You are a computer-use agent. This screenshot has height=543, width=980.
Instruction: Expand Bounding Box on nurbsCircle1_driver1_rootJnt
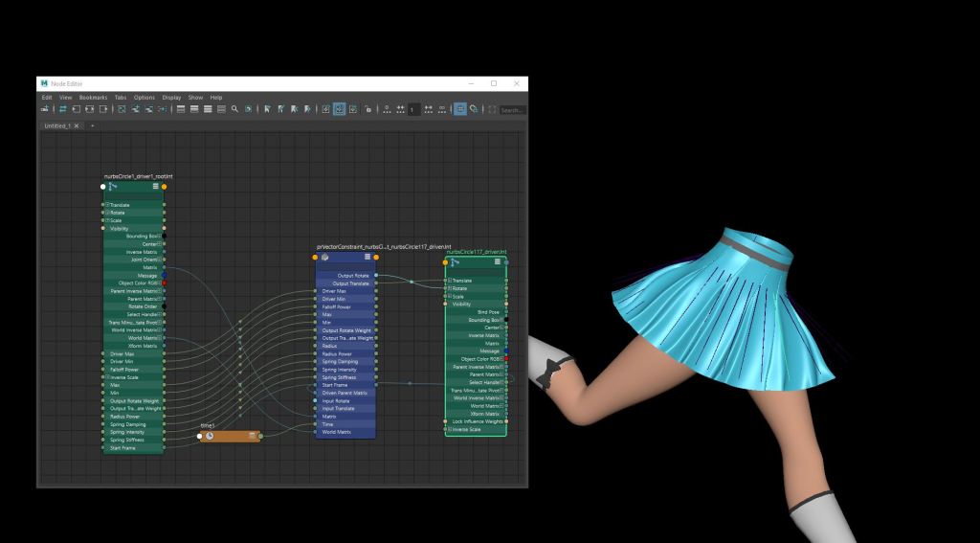[x=160, y=236]
